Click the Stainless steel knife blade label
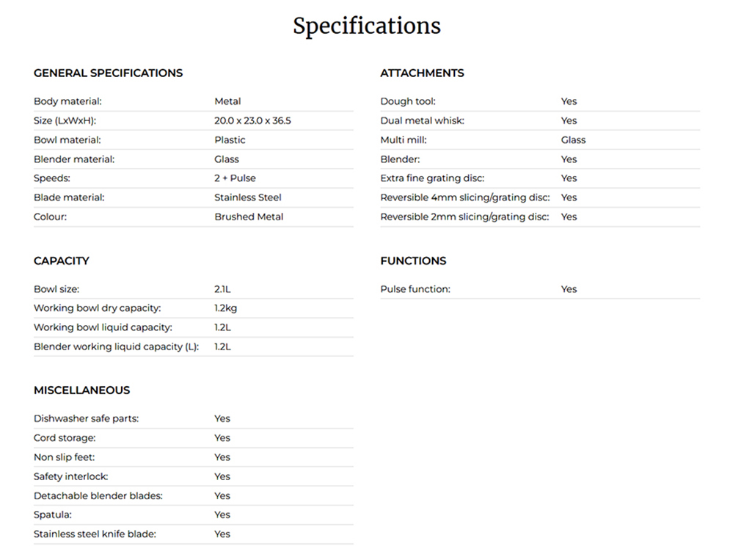 click(x=95, y=534)
